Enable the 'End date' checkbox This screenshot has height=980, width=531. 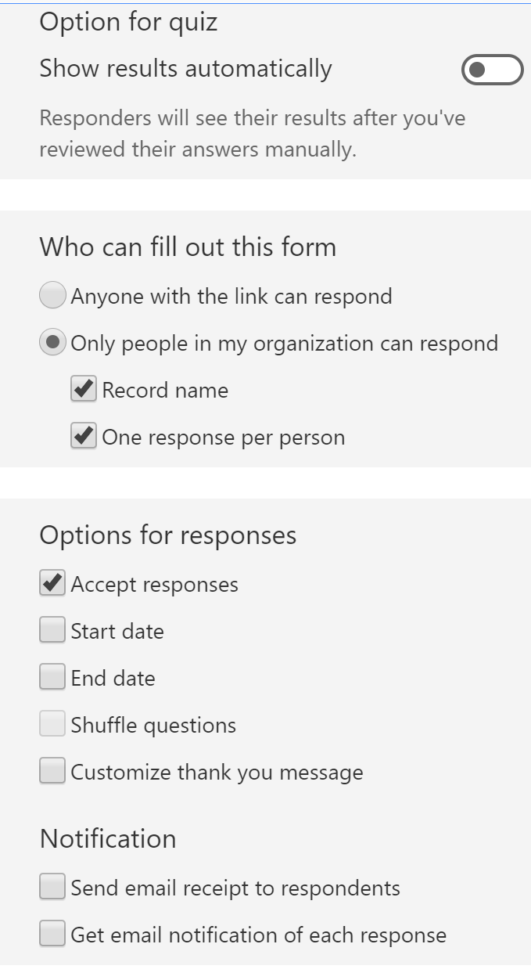[x=52, y=676]
